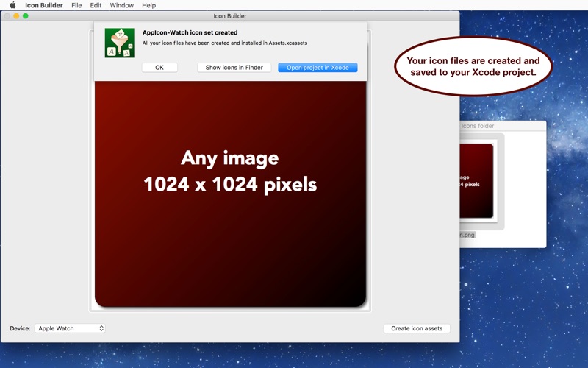The width and height of the screenshot is (588, 368).
Task: Click Open project in Xcode
Action: [x=318, y=68]
